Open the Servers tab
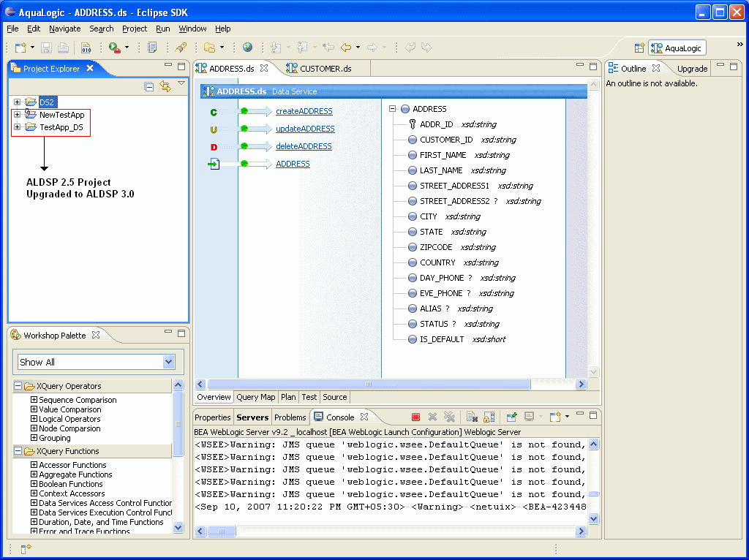 pos(252,417)
